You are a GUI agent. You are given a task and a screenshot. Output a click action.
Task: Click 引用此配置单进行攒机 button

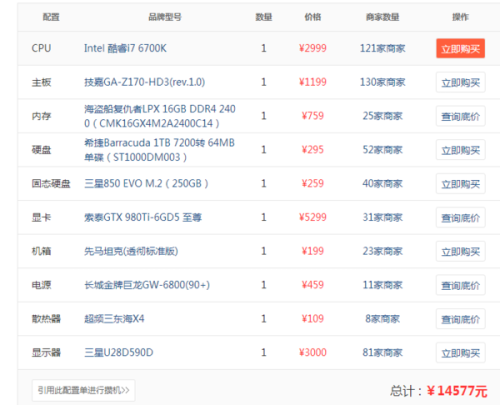click(x=84, y=390)
